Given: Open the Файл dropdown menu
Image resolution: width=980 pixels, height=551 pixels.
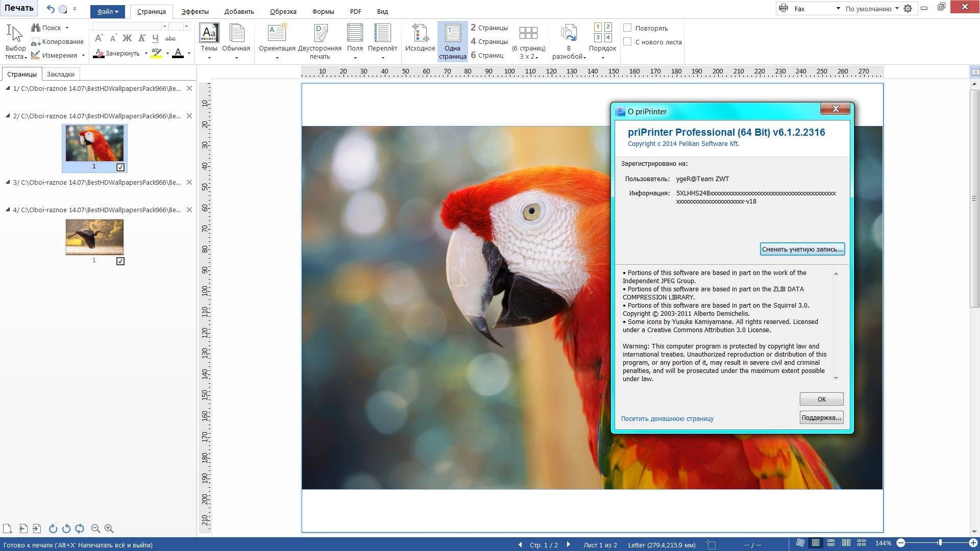Looking at the screenshot, I should pyautogui.click(x=108, y=11).
